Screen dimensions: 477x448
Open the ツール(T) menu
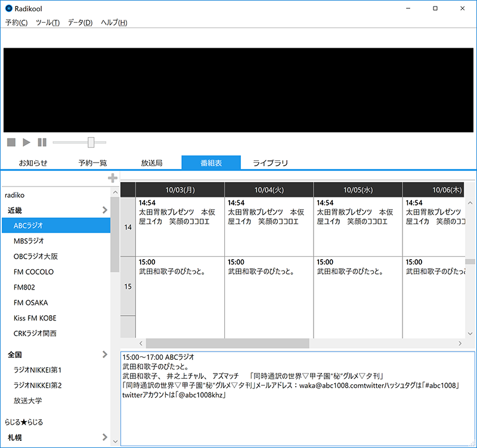point(48,23)
